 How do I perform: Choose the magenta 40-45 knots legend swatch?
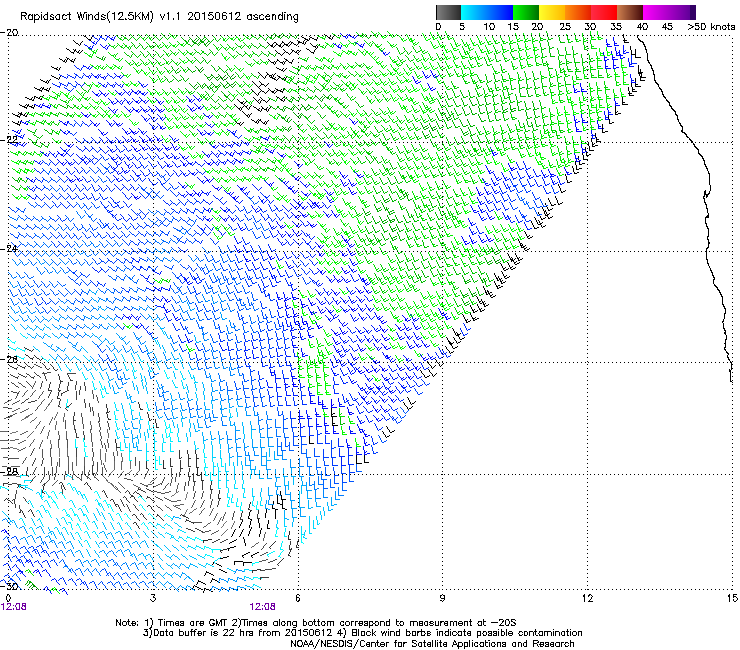click(656, 12)
